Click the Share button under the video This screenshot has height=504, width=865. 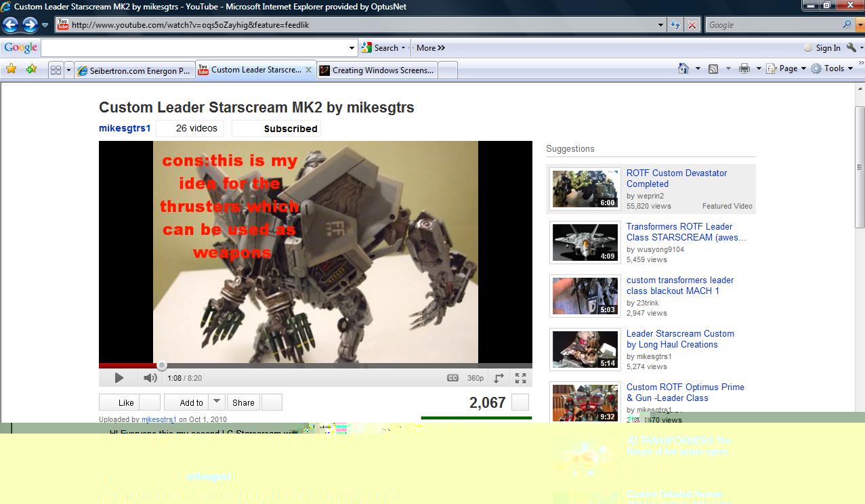(243, 402)
